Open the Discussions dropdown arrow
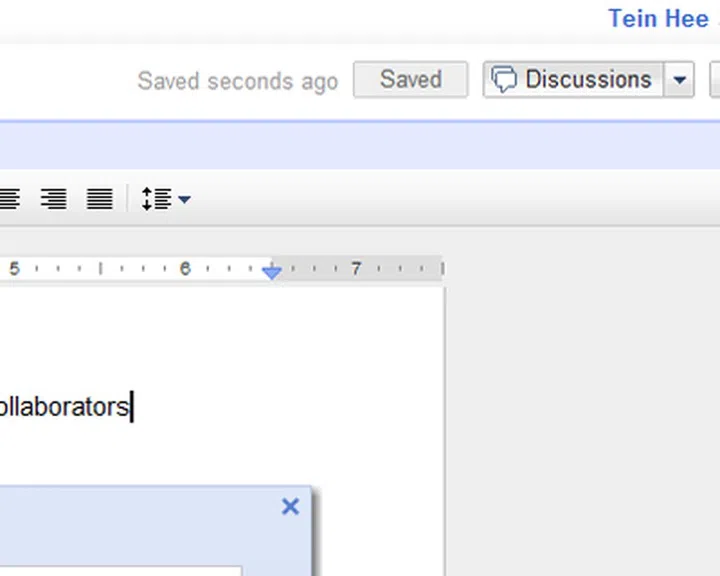This screenshot has height=576, width=720. pyautogui.click(x=680, y=80)
